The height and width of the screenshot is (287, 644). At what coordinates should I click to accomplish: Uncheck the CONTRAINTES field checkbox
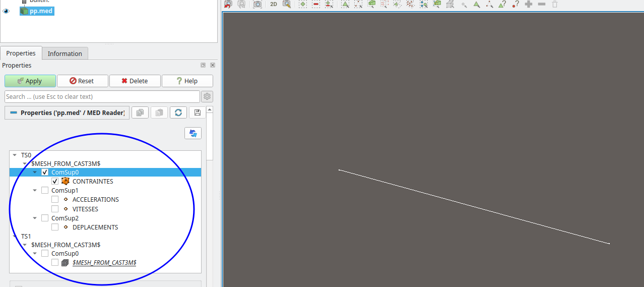click(x=55, y=181)
